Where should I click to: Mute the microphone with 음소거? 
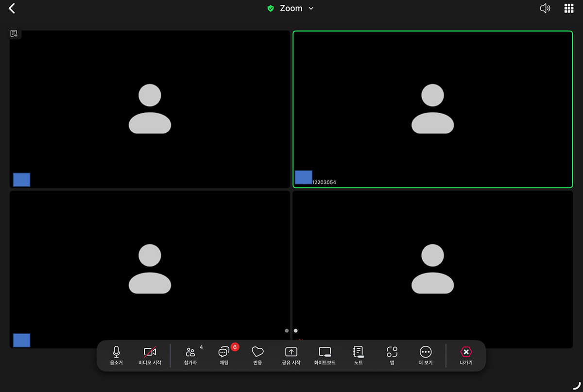tap(116, 356)
